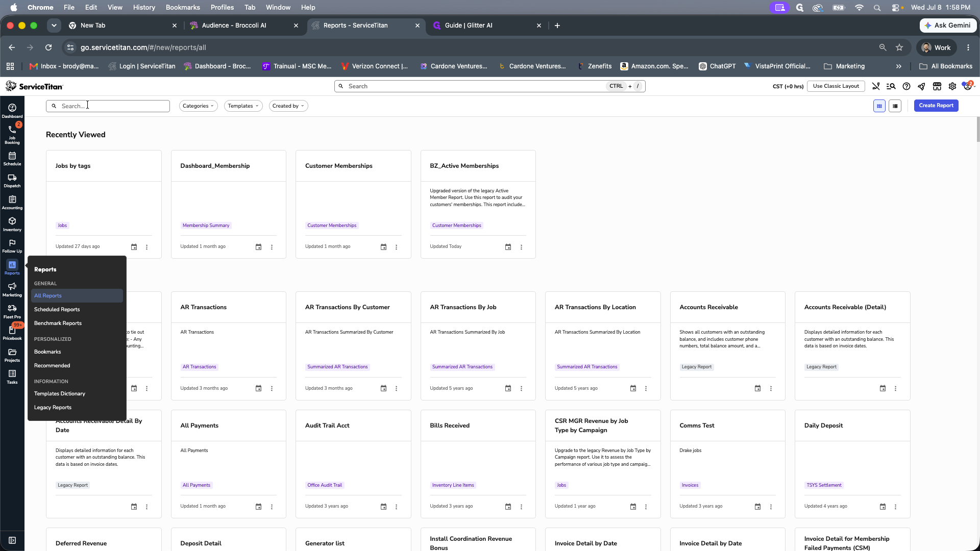Show hidden bookmarks overflow chevron
The image size is (980, 551).
[898, 66]
